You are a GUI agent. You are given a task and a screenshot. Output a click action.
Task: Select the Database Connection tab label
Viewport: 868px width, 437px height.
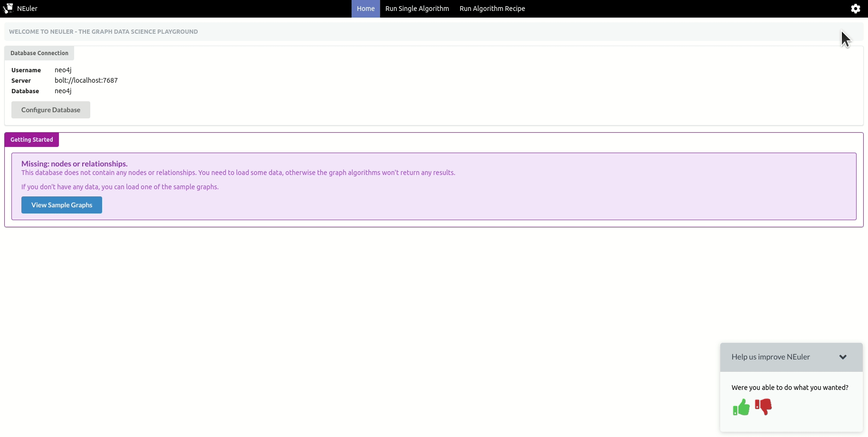coord(39,53)
